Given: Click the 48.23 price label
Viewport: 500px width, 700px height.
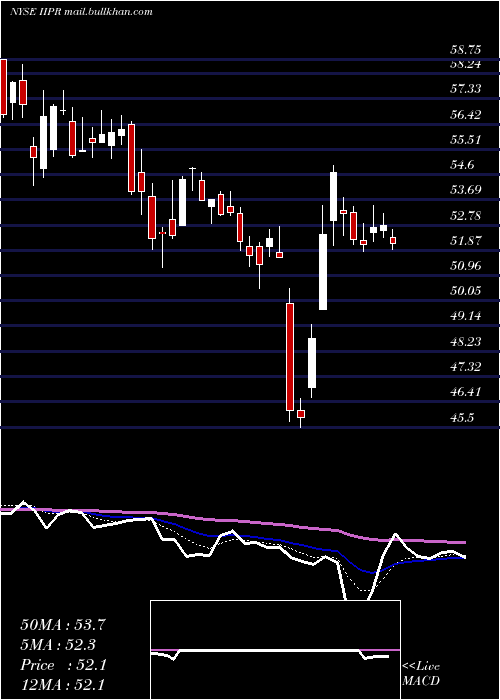Looking at the screenshot, I should tap(466, 342).
